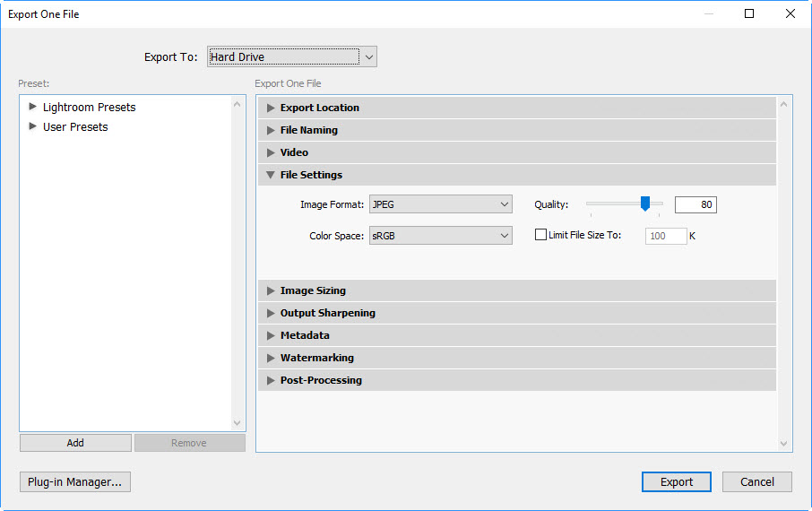Click the Quality value input field
The width and height of the screenshot is (812, 511).
695,204
